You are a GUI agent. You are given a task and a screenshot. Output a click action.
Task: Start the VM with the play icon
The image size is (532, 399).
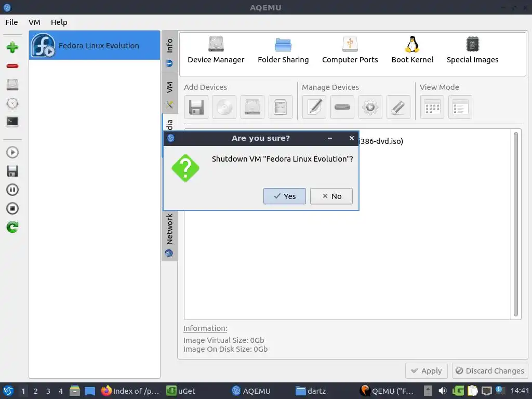pyautogui.click(x=12, y=152)
